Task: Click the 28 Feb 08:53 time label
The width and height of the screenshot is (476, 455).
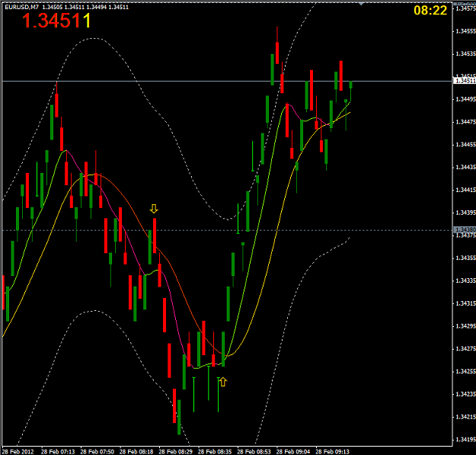Action: 254,451
